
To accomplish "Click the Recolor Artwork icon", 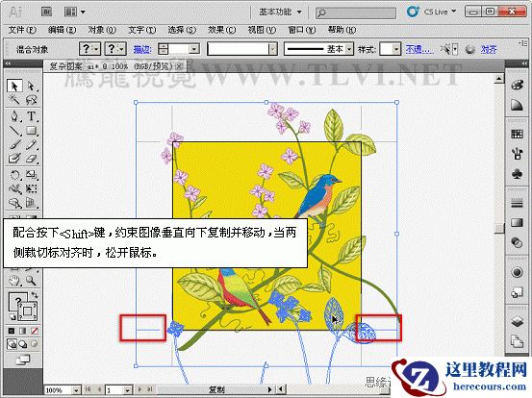I will [469, 49].
